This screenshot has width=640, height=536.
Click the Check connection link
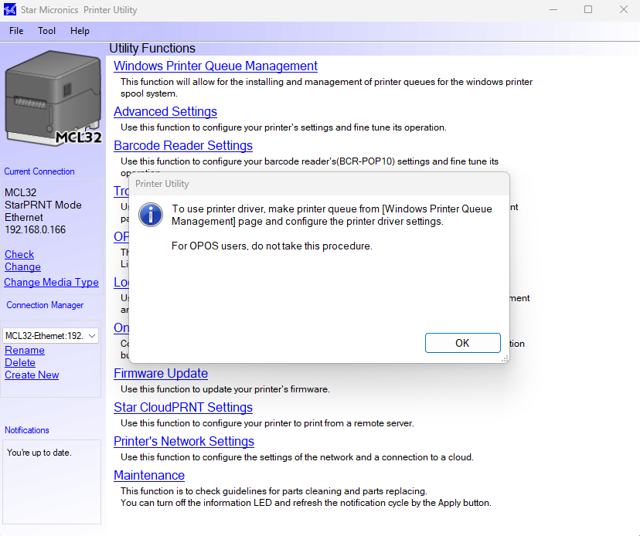coord(19,255)
